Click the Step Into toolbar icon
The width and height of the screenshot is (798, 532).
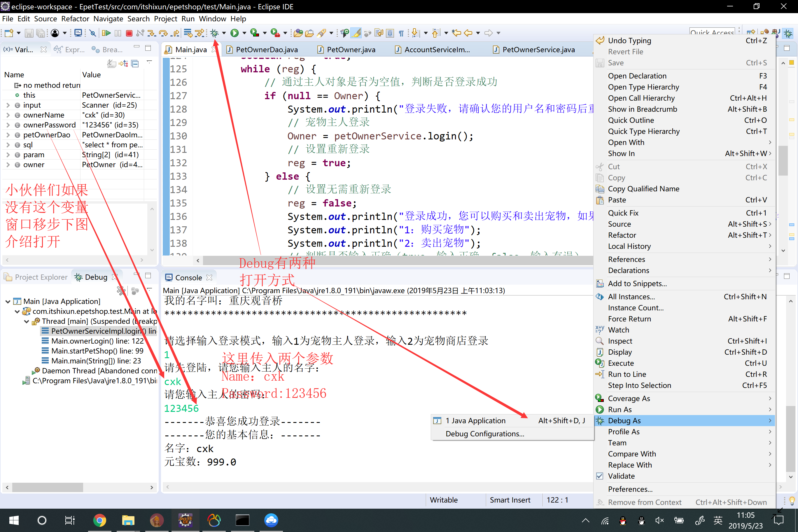click(x=151, y=33)
